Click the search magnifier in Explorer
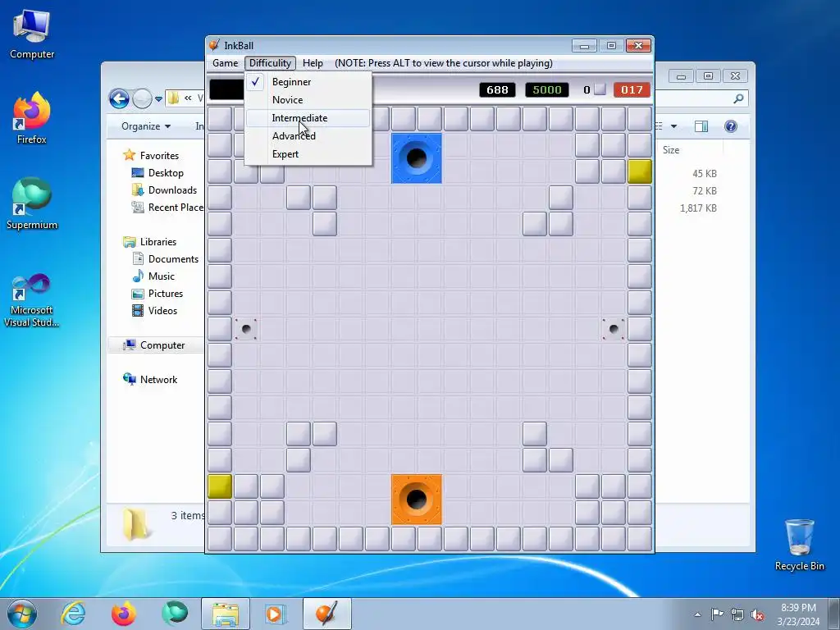This screenshot has width=840, height=630. [738, 98]
